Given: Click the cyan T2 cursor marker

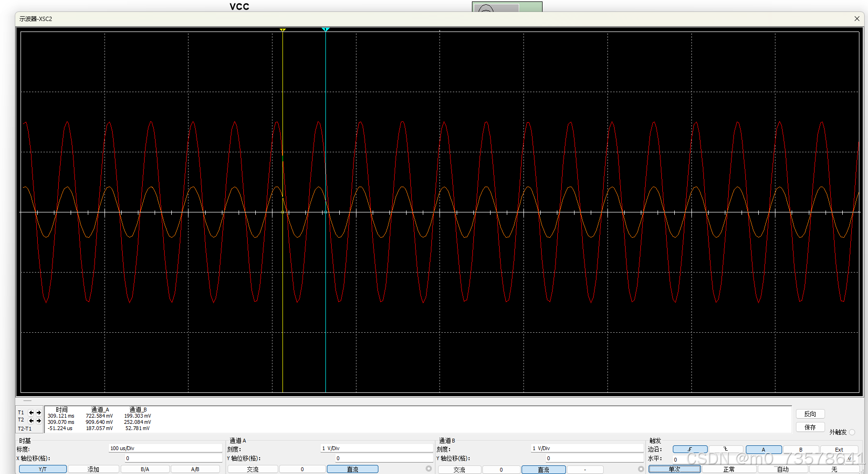Looking at the screenshot, I should [325, 30].
